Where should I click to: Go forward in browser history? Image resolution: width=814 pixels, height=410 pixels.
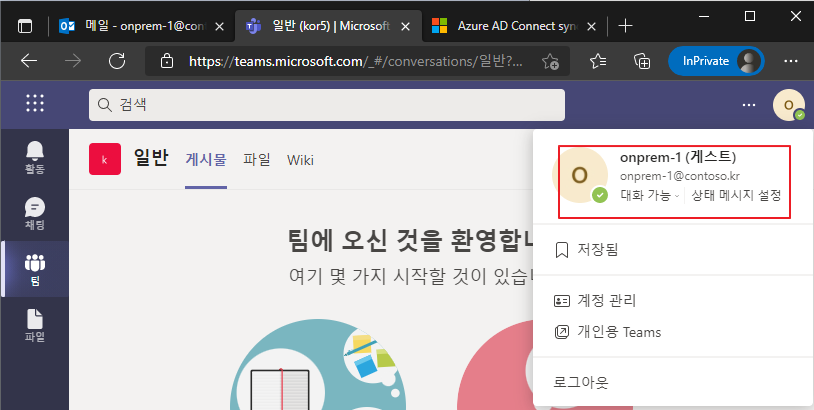click(x=73, y=61)
